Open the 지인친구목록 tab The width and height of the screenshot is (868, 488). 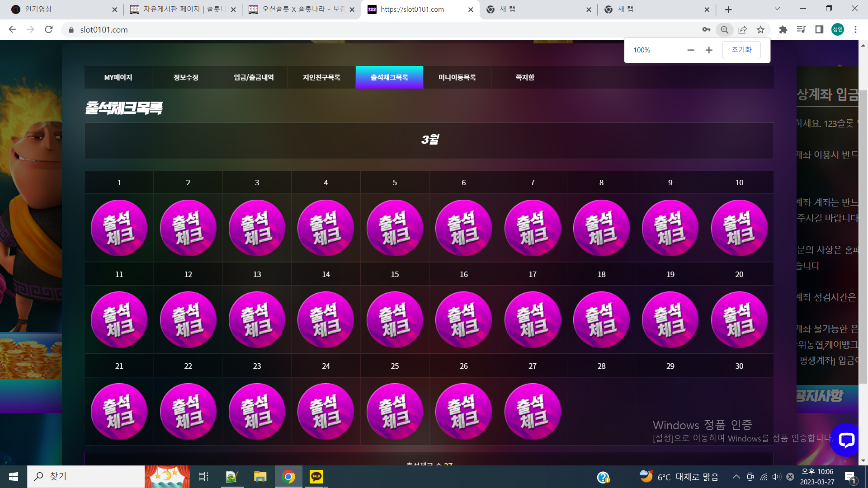coord(322,77)
